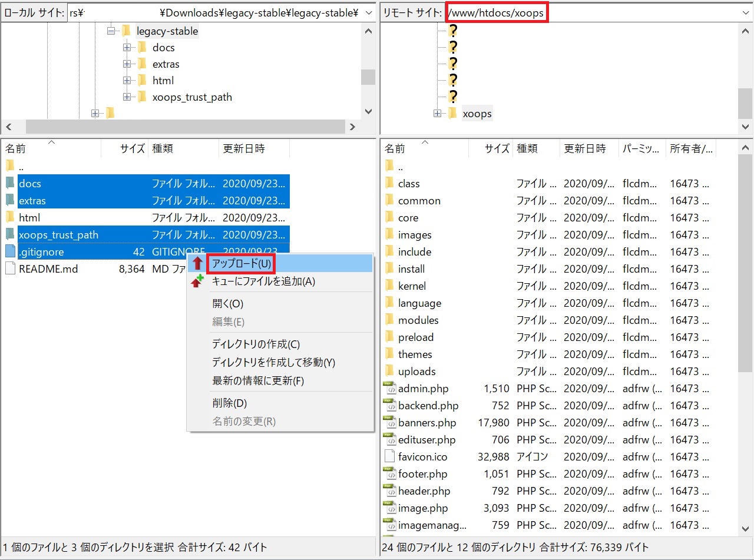
Task: Click the common folder icon in remote list
Action: click(389, 200)
